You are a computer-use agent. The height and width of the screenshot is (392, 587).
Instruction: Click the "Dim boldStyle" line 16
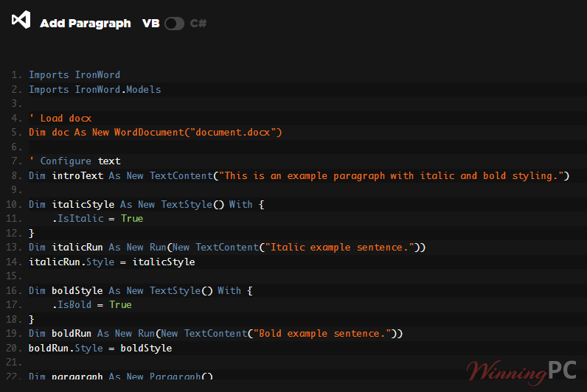click(141, 290)
